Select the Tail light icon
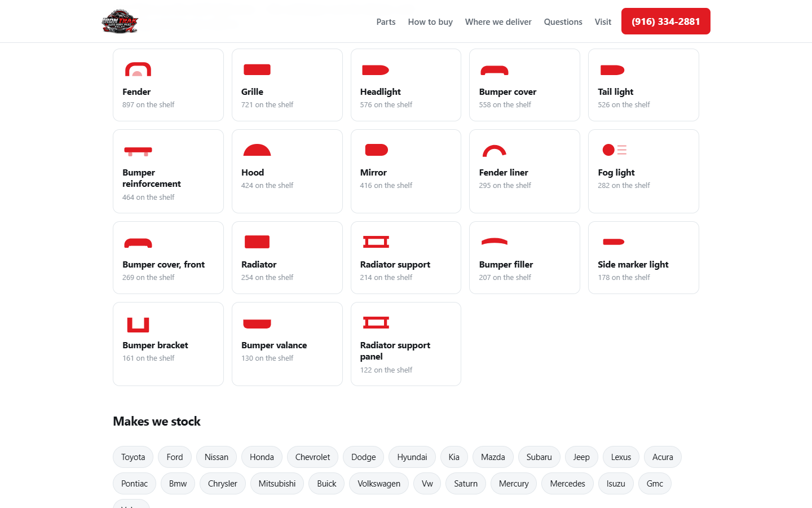This screenshot has width=812, height=508. (x=612, y=70)
